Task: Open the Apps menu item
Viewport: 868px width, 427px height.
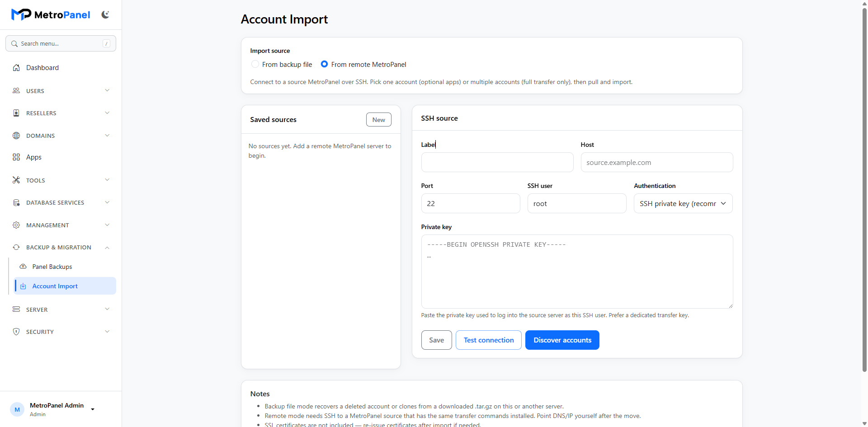Action: pos(61,157)
